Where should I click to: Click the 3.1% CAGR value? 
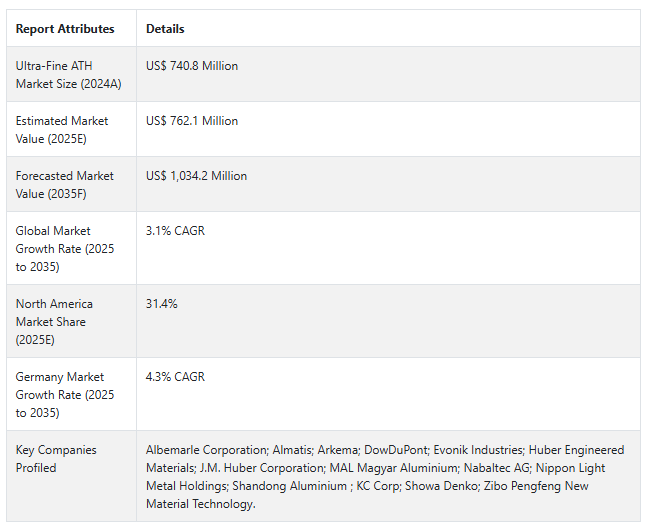(x=175, y=231)
